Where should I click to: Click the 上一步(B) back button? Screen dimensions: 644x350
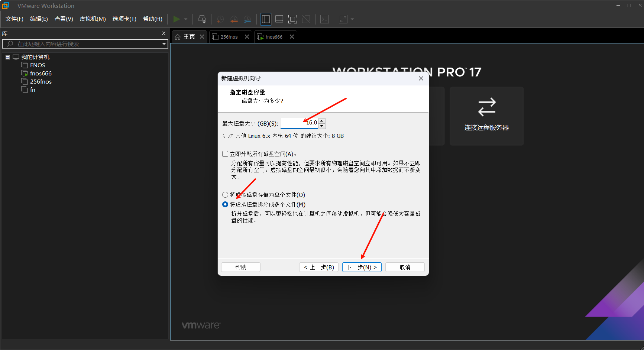tap(319, 267)
